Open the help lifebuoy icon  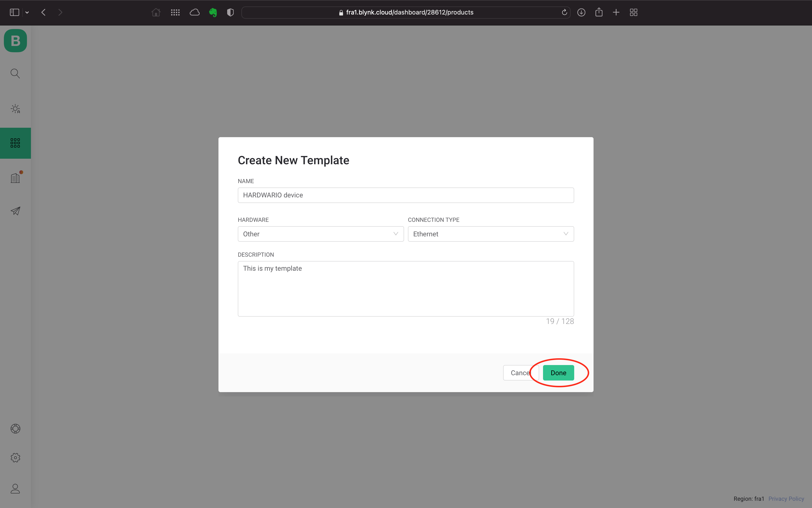15,429
